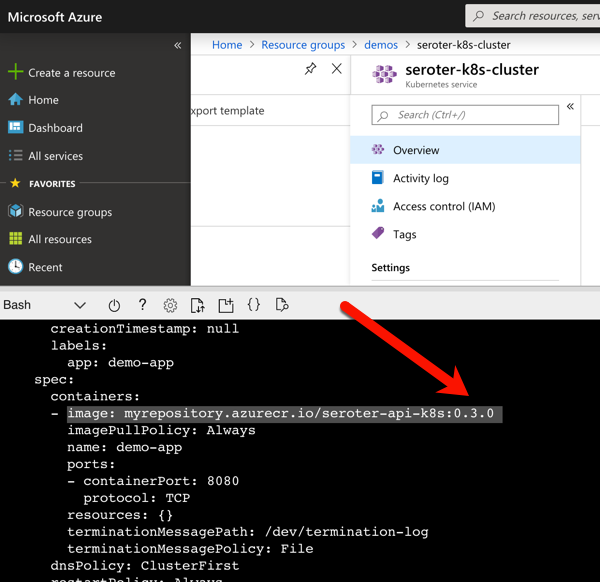600x582 pixels.
Task: Click the resource menu search box
Action: pos(465,115)
